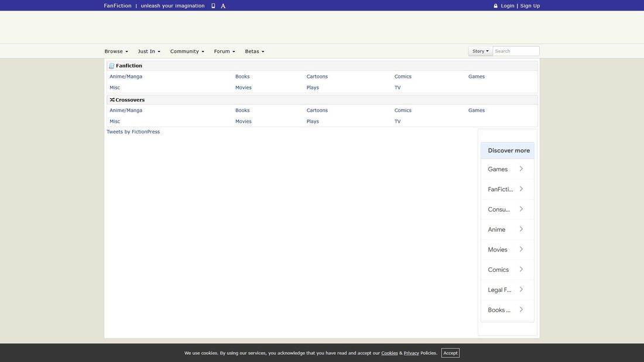Select Legal F... in Discover more

507,289
